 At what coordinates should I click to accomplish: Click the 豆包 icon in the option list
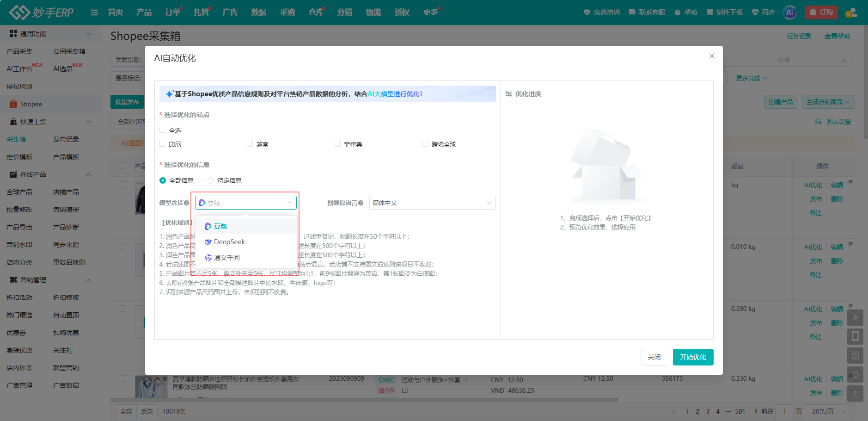pos(208,226)
